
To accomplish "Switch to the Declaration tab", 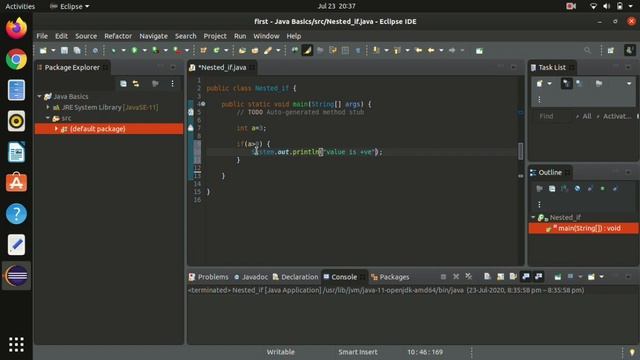I will (296, 277).
